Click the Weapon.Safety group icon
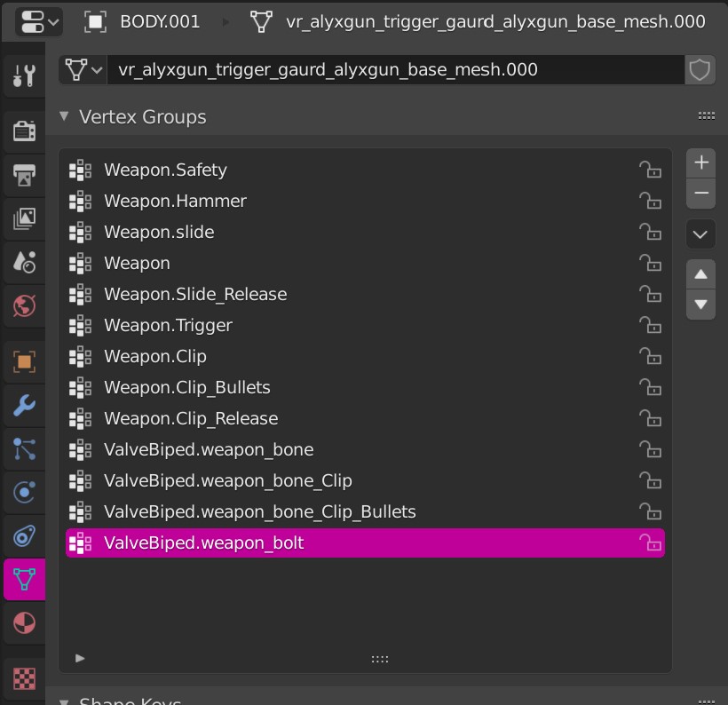The image size is (728, 705). point(80,170)
